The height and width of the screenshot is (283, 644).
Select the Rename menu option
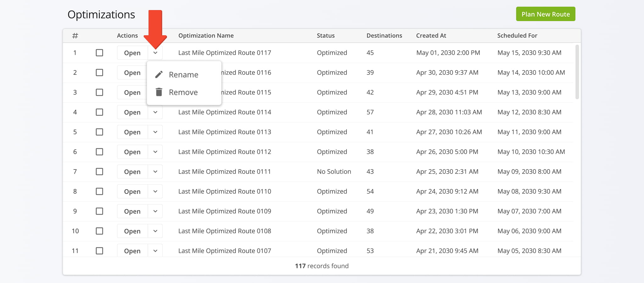pos(184,75)
